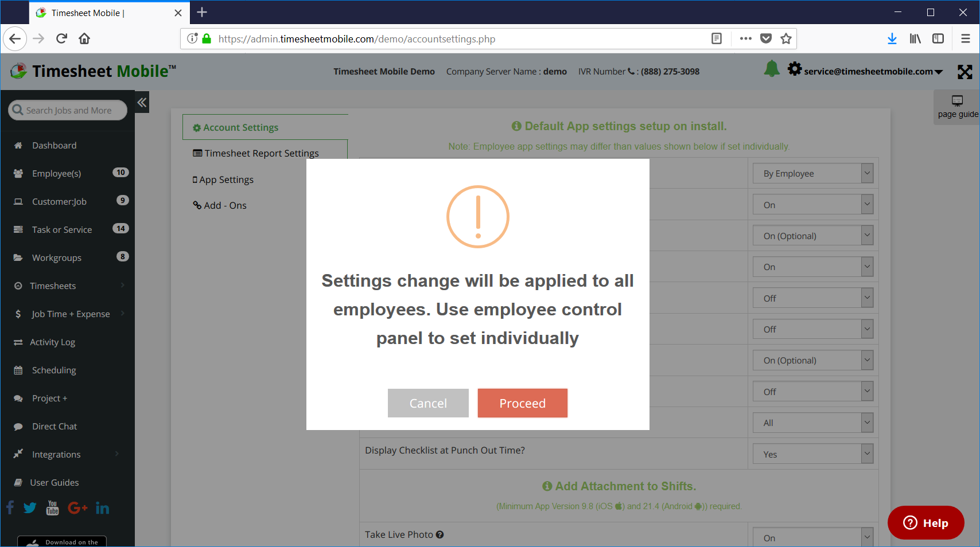Toggle fullscreen expand arrows icon
The height and width of the screenshot is (547, 980).
coord(965,72)
